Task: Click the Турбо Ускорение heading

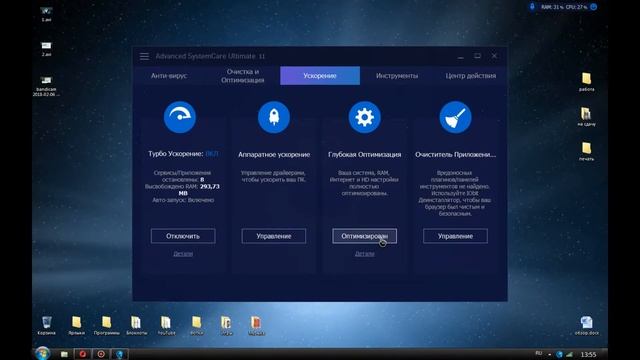Action: click(176, 154)
